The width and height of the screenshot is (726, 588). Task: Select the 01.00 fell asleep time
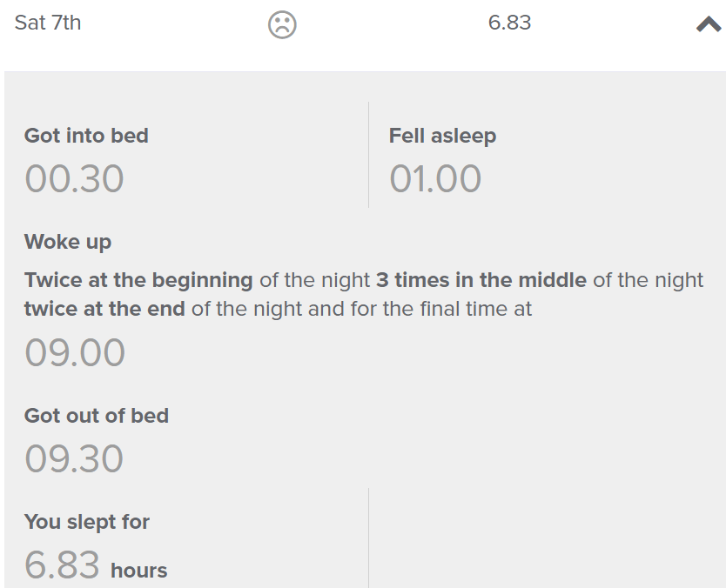click(435, 179)
